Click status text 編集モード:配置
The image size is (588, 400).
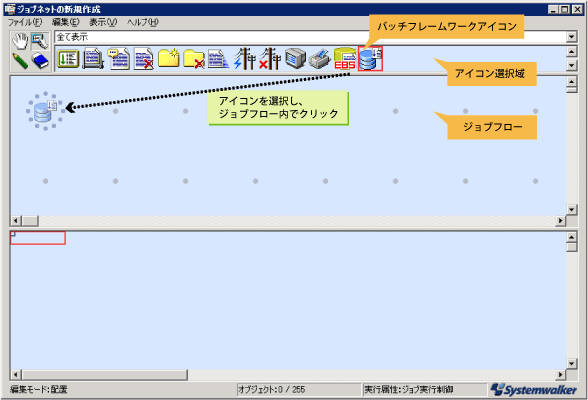[x=39, y=390]
